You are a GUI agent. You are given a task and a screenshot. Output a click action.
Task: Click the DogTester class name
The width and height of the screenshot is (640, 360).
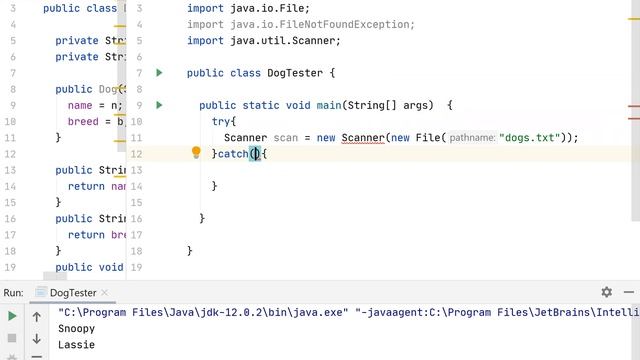coord(295,73)
